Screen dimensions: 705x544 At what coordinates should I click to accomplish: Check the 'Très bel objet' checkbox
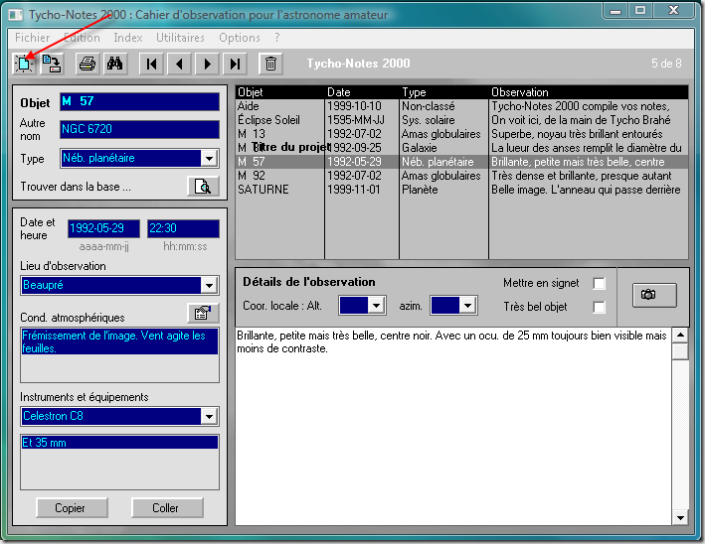600,307
